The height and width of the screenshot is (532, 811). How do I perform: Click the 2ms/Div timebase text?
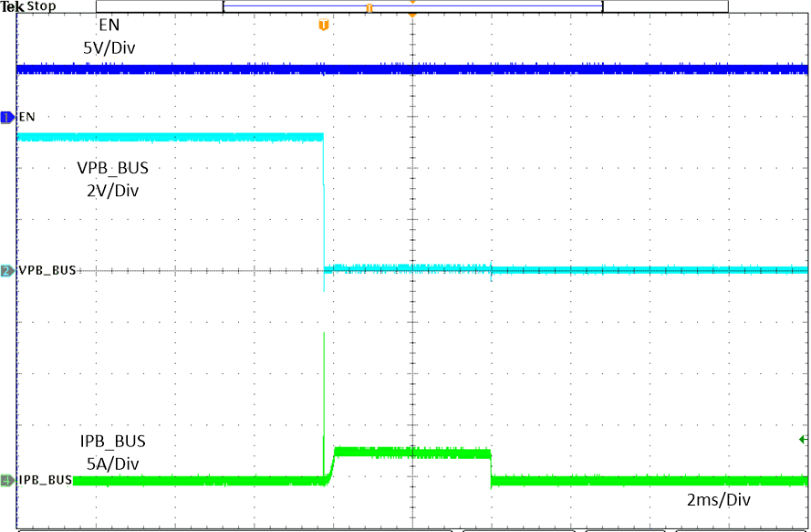[718, 500]
